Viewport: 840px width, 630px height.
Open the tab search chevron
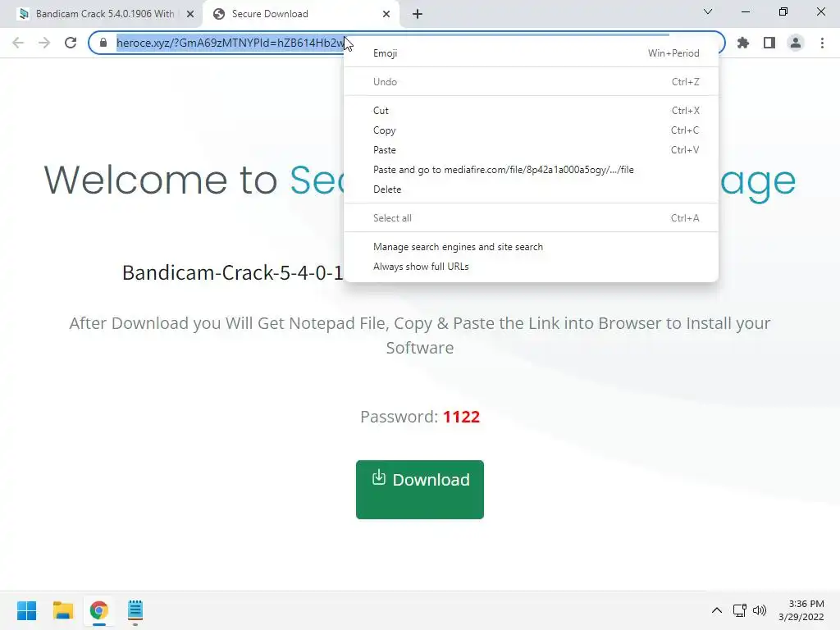[708, 11]
